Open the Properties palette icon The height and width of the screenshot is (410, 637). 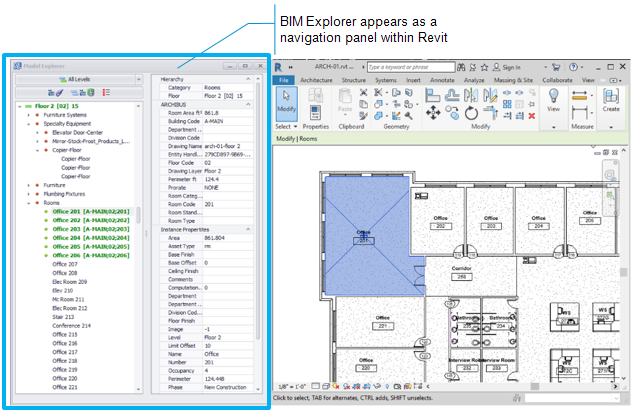tap(315, 113)
